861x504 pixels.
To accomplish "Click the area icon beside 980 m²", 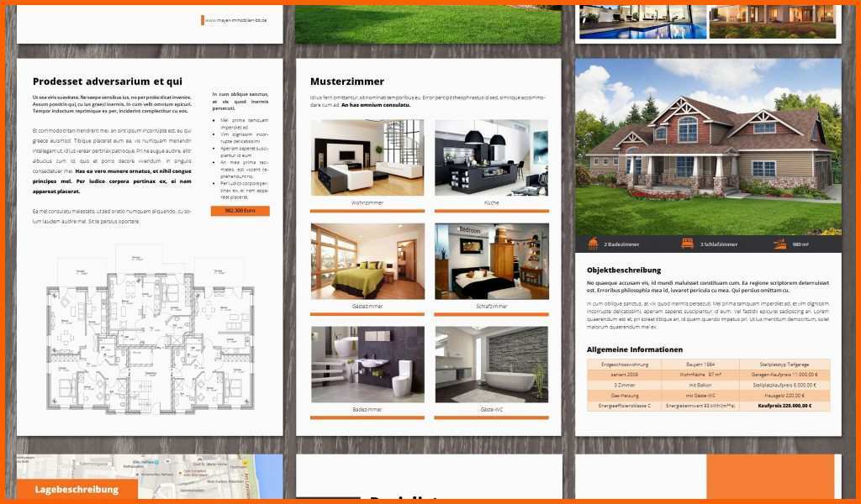I will [x=779, y=244].
